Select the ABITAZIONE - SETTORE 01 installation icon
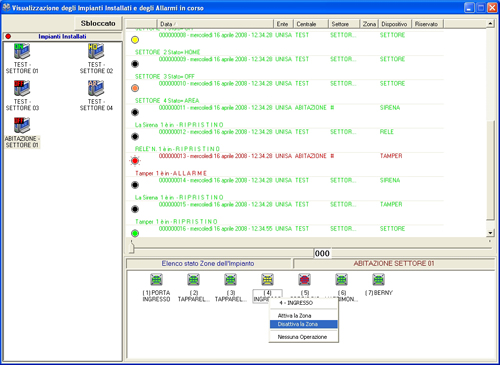The height and width of the screenshot is (365, 500). click(22, 125)
